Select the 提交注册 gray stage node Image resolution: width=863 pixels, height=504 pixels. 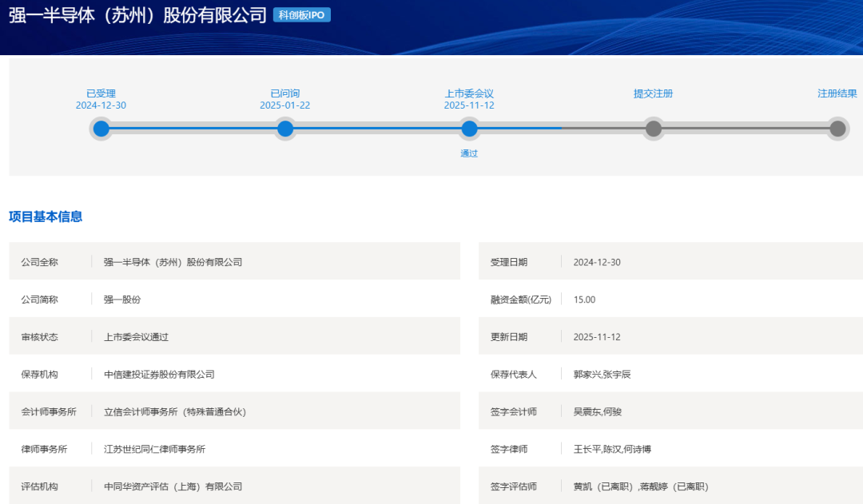pyautogui.click(x=653, y=128)
